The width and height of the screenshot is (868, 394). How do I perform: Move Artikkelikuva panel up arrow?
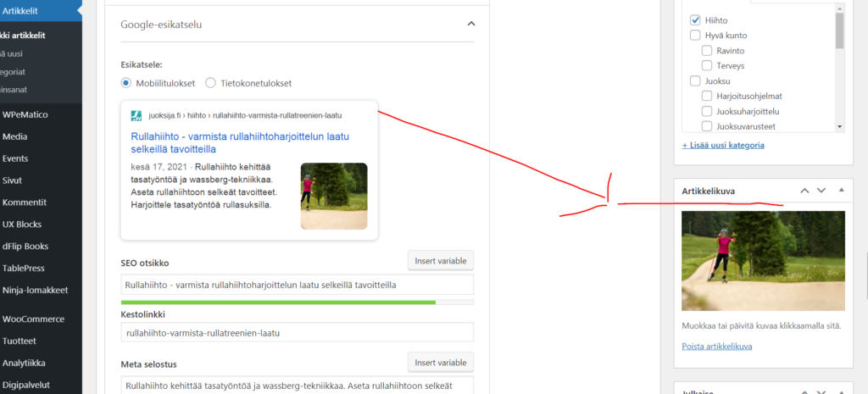(805, 191)
